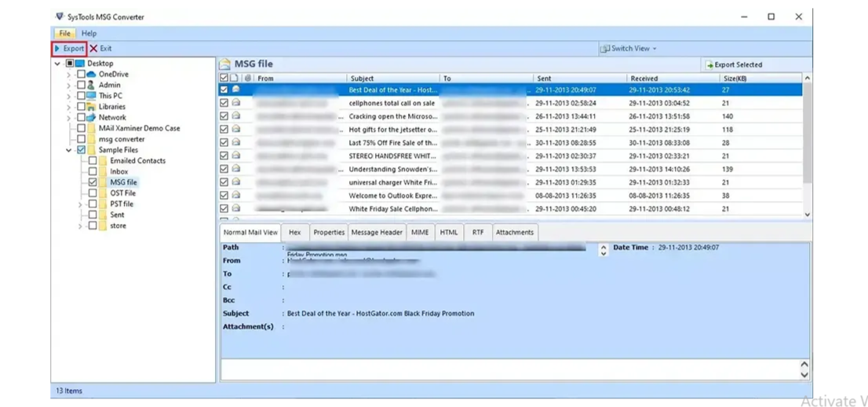The width and height of the screenshot is (868, 407).
Task: Check the OST File checkbox
Action: click(92, 193)
